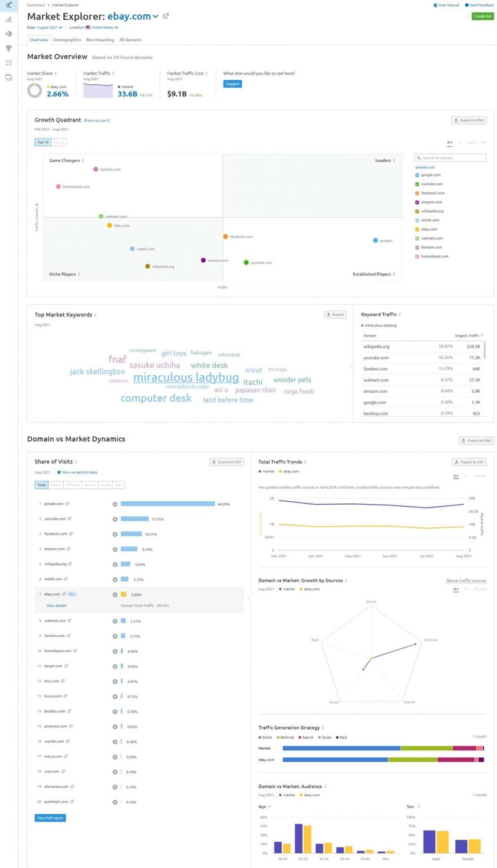This screenshot has width=497, height=868.
Task: Click the google.com bar in Share of Visits
Action: [168, 504]
